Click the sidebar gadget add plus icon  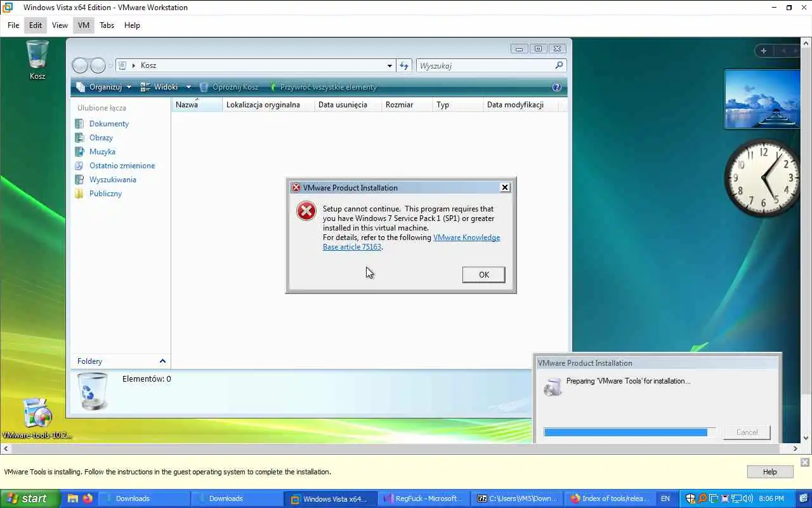(x=764, y=51)
